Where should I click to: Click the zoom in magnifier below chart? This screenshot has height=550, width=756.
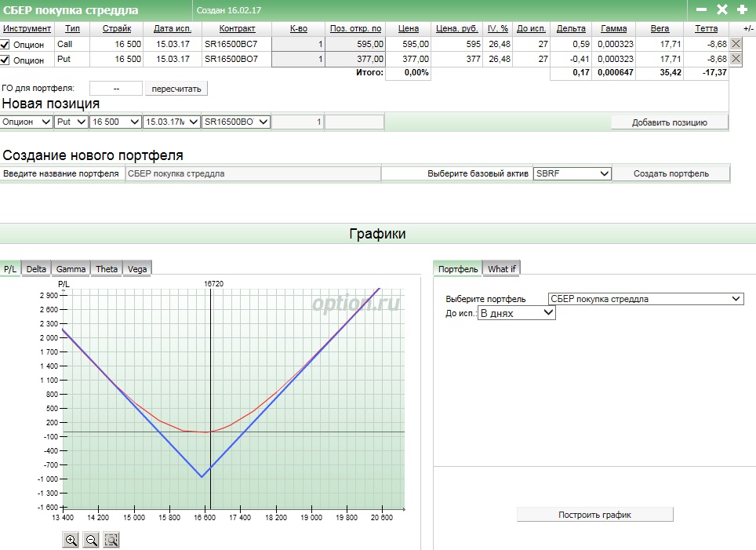pos(71,540)
